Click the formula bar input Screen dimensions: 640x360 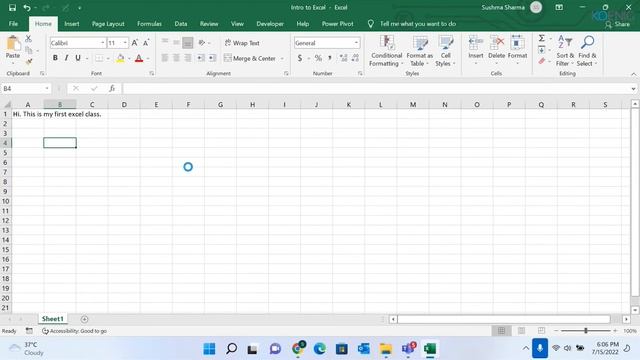[x=375, y=89]
